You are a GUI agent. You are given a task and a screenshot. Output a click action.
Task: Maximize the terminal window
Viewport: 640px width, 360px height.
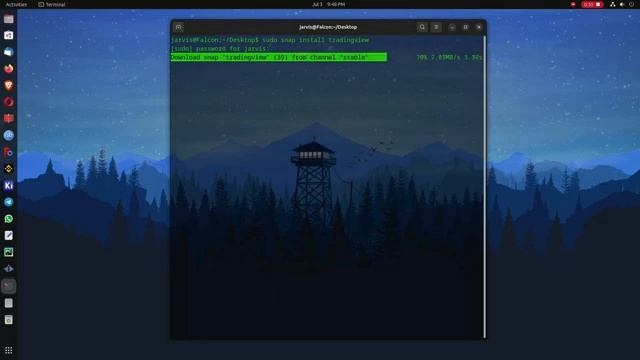(465, 27)
